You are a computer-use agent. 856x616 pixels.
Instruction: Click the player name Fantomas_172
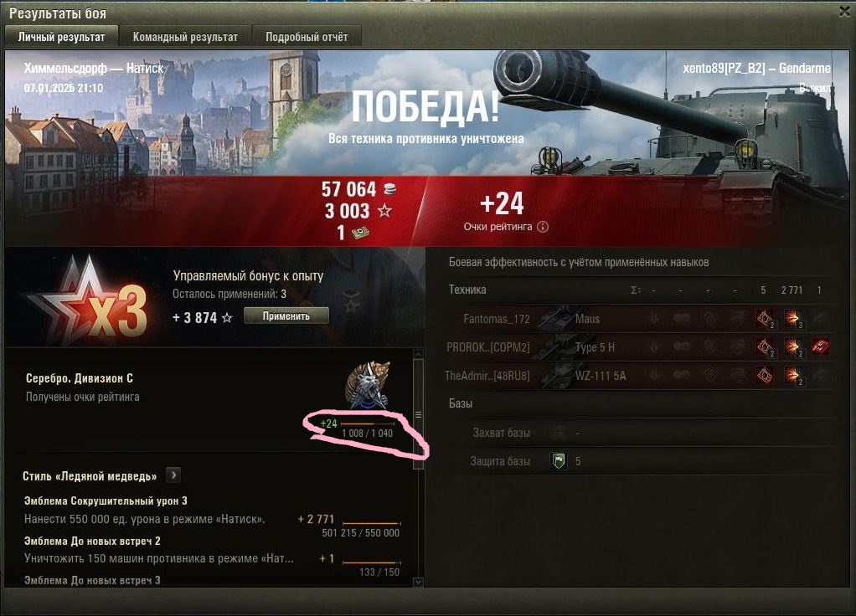(496, 319)
